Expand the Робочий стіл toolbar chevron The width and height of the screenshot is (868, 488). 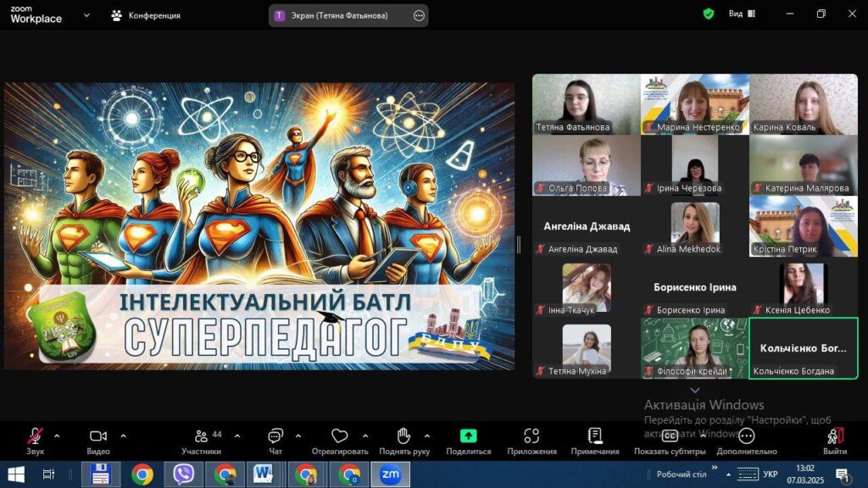click(x=715, y=468)
